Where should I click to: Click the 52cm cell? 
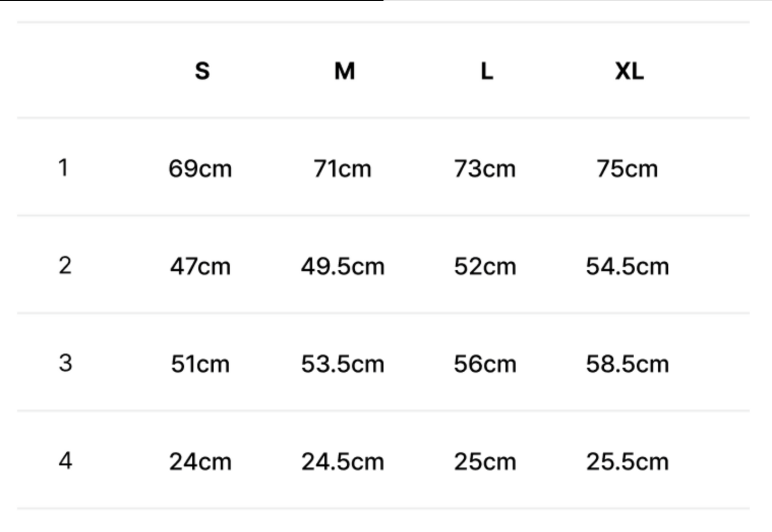pyautogui.click(x=485, y=267)
